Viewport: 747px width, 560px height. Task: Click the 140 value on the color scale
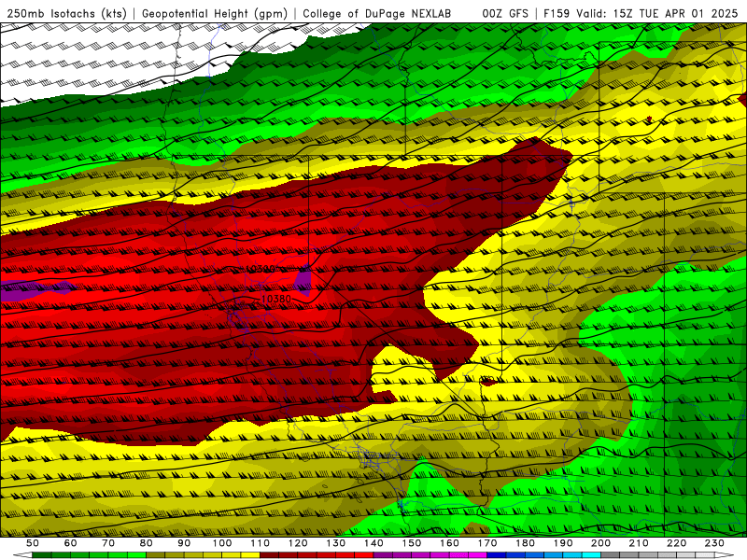pyautogui.click(x=373, y=543)
